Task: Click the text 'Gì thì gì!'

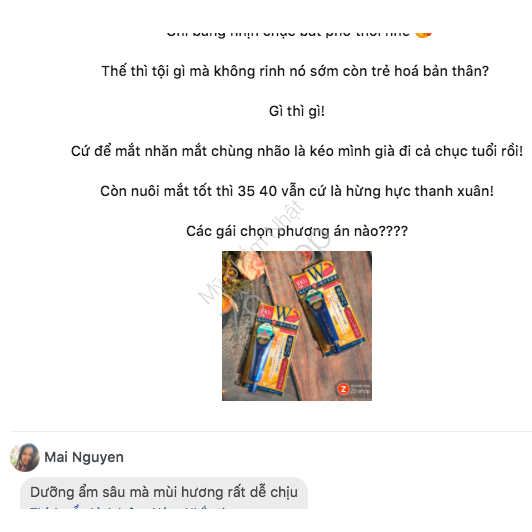Action: (297, 111)
